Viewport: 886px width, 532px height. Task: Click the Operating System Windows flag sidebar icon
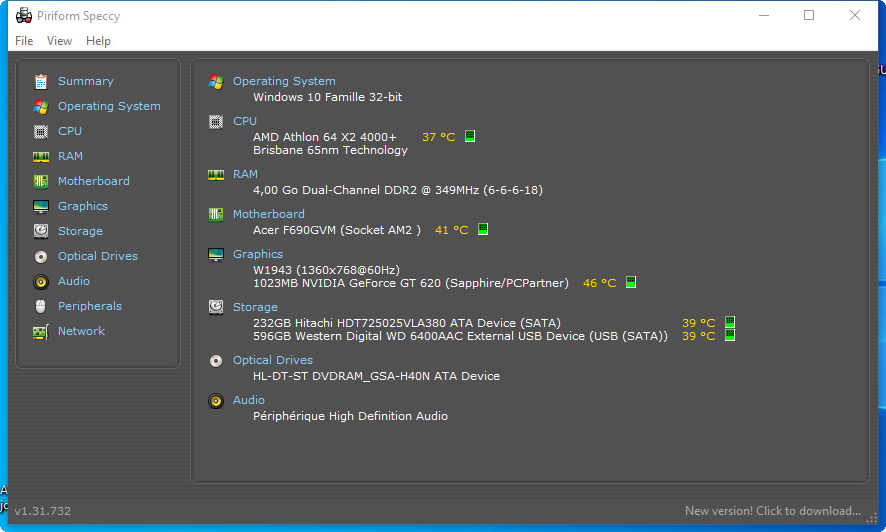tap(41, 106)
